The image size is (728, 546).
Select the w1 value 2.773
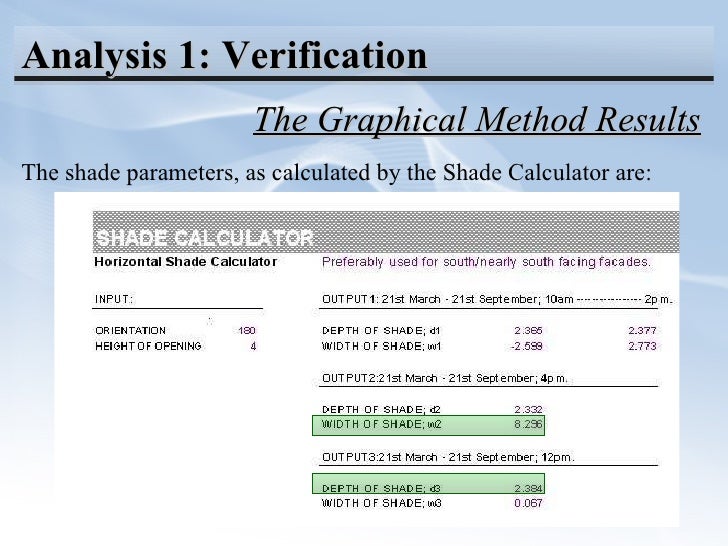point(642,346)
